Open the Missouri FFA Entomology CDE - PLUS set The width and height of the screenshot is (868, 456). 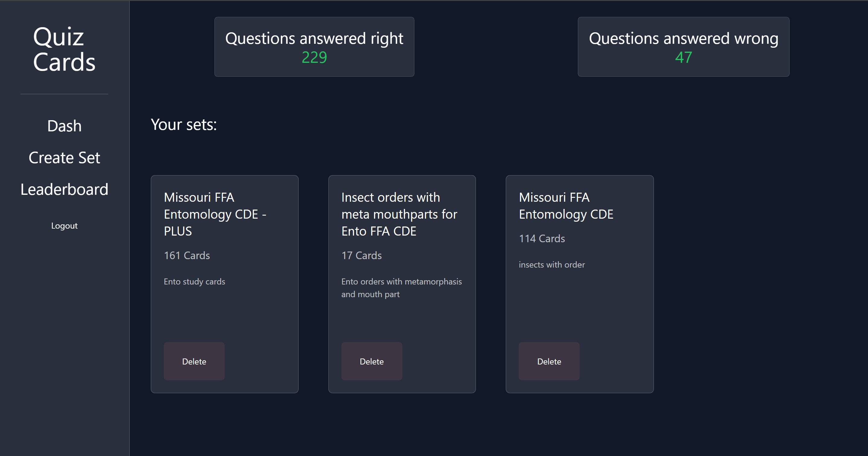click(215, 214)
